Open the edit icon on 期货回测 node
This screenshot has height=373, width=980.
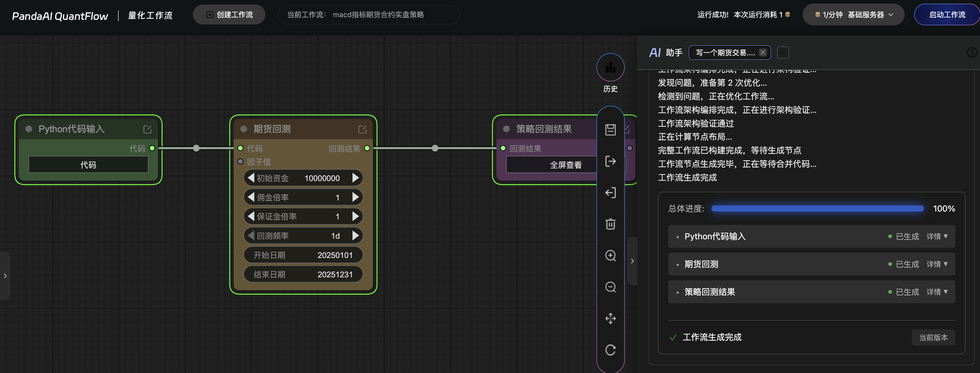(x=362, y=129)
